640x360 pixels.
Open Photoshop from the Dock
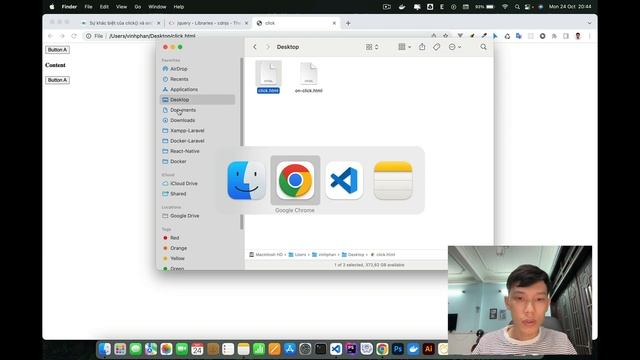pos(398,349)
